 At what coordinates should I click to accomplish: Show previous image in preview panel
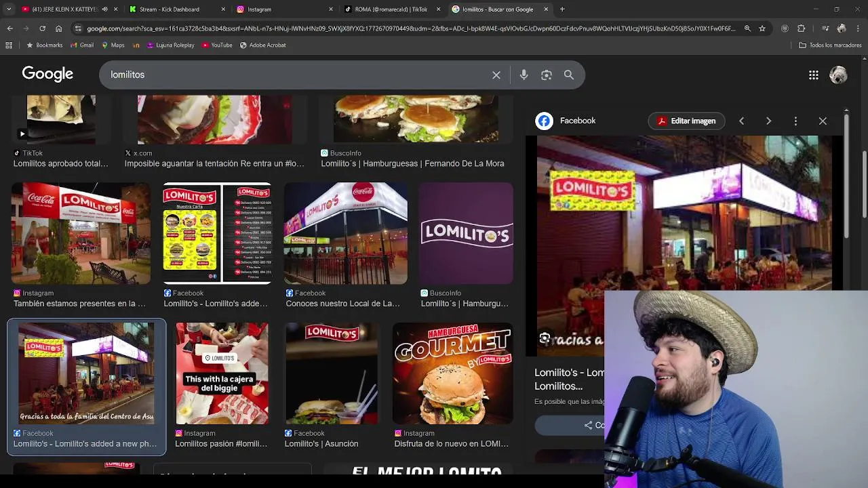(x=741, y=121)
